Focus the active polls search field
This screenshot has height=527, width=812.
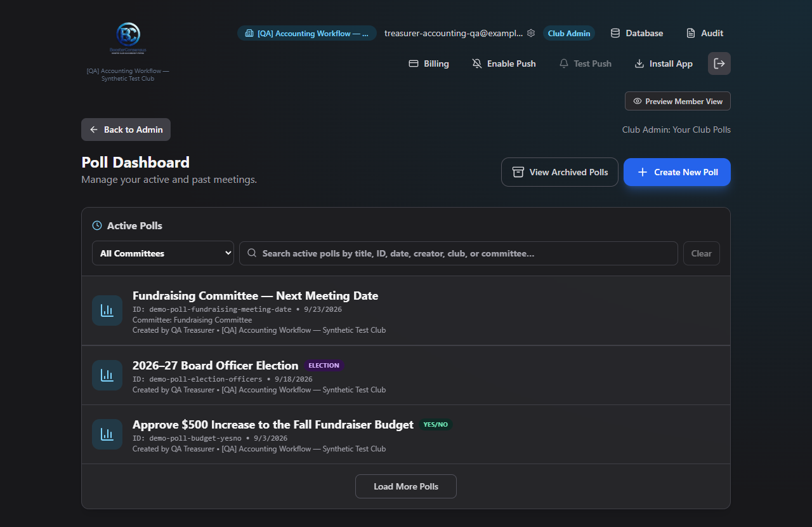click(x=459, y=253)
